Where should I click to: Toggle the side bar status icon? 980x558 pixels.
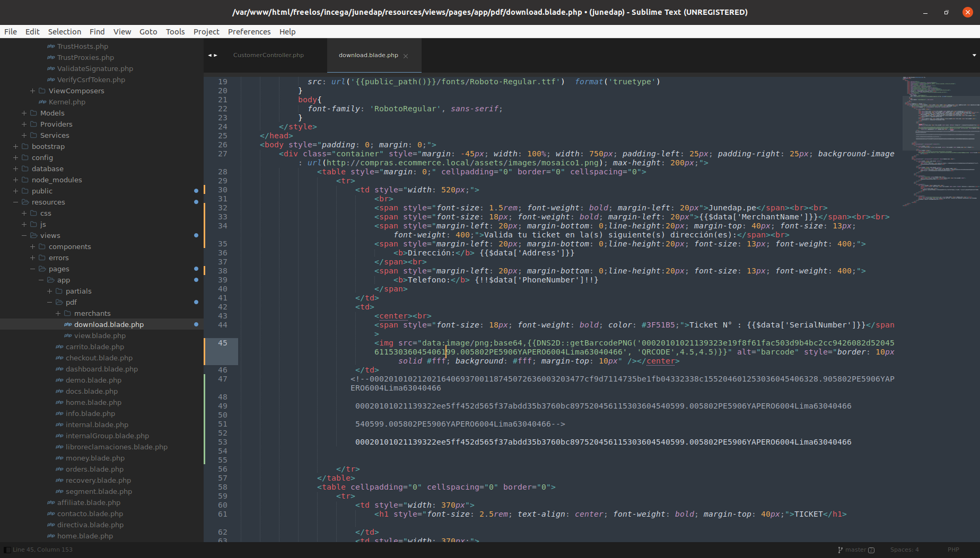coord(7,550)
